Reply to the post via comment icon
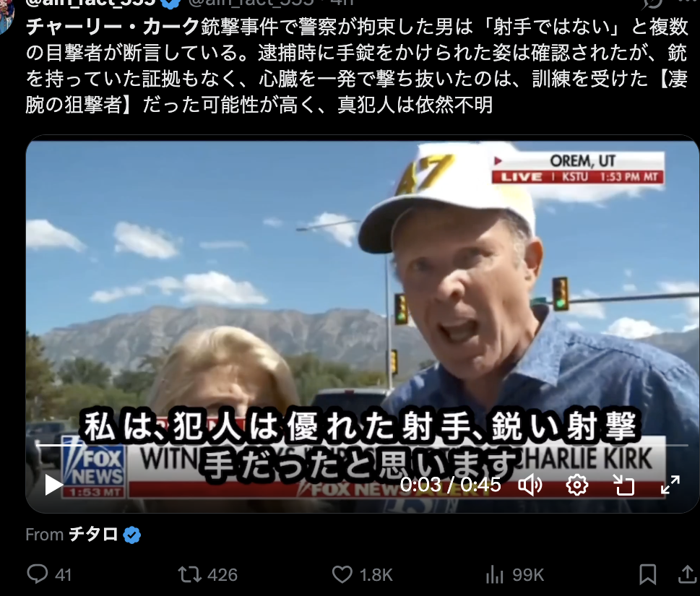Screen dimensions: 700x596 [38, 574]
